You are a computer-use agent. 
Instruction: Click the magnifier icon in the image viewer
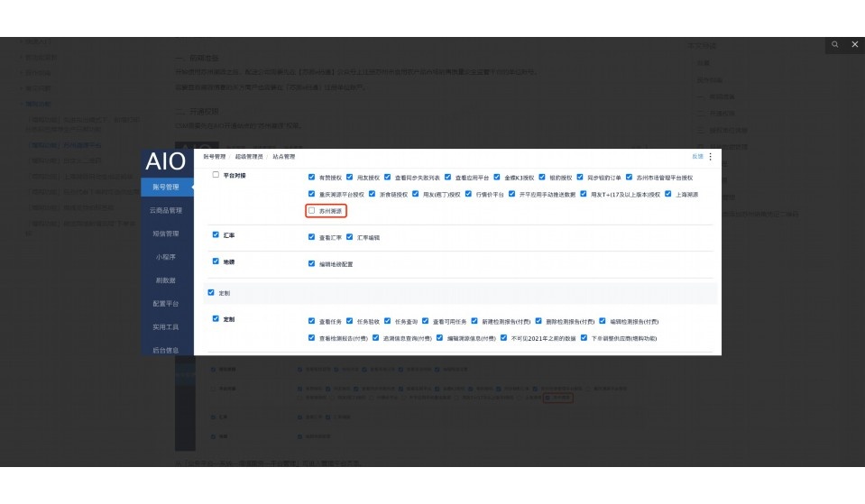pos(835,44)
